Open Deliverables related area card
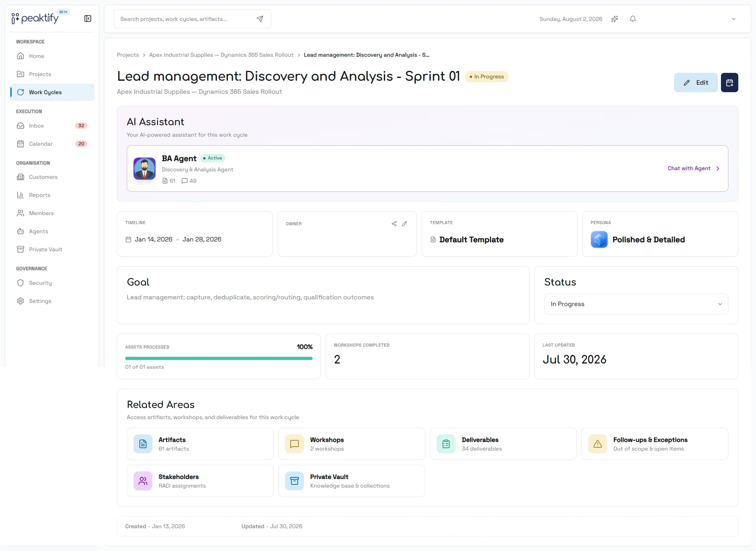Screen dimensions: 756x551 503,444
